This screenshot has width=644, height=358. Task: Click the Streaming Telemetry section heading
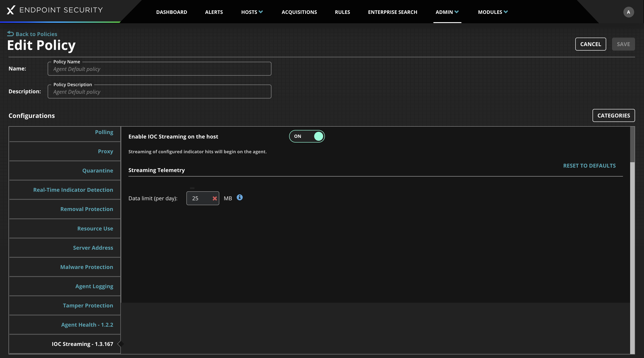pos(156,170)
